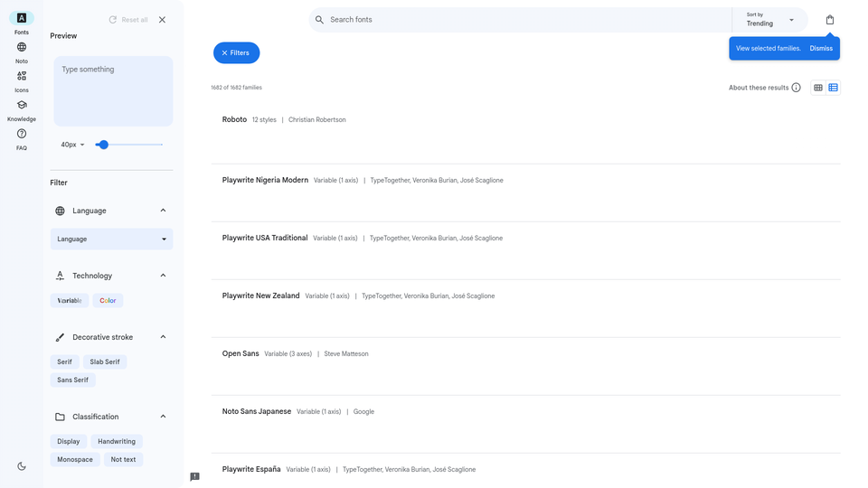
Task: Open the Language select dropdown
Action: click(111, 239)
